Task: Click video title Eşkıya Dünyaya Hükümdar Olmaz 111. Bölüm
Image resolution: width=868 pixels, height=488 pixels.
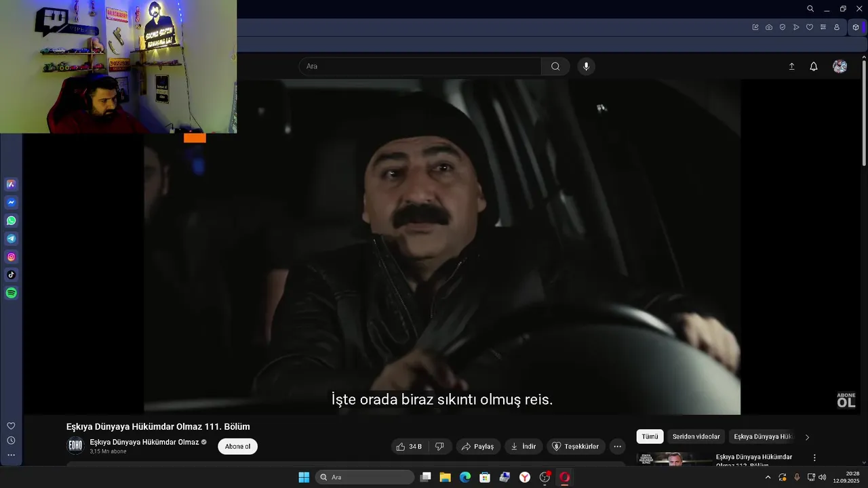Action: click(158, 426)
